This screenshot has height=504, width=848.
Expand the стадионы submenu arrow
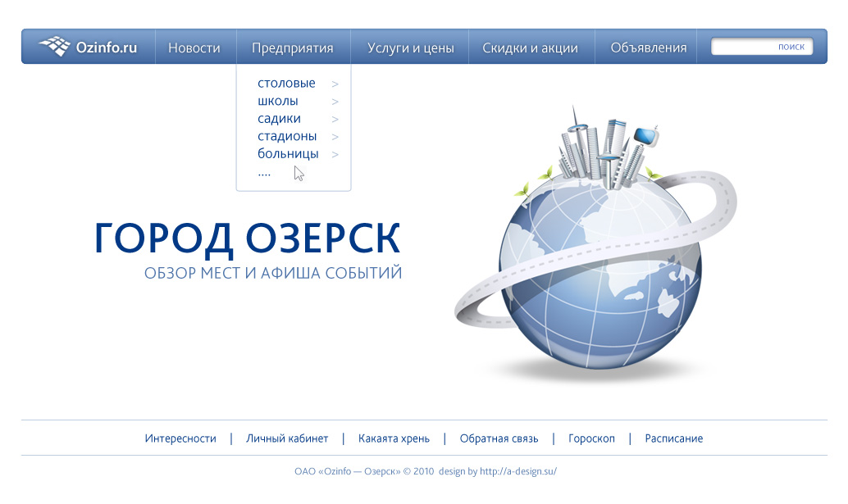click(335, 137)
